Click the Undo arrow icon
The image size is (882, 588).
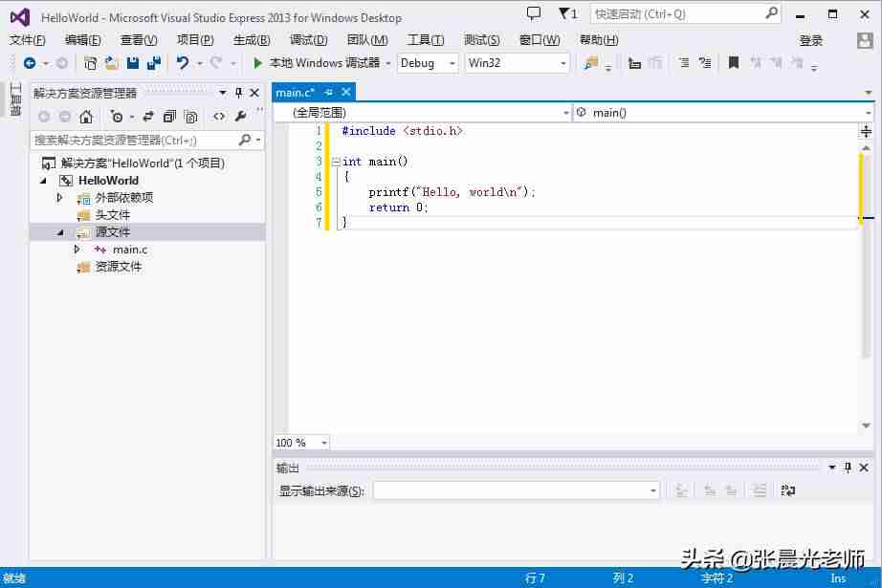coord(183,63)
